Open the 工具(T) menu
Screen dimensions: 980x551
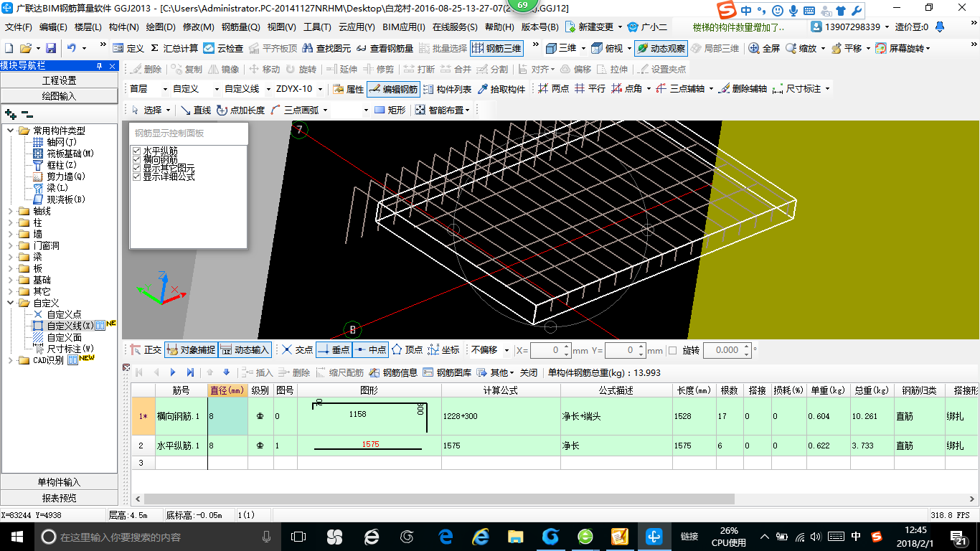pyautogui.click(x=317, y=27)
